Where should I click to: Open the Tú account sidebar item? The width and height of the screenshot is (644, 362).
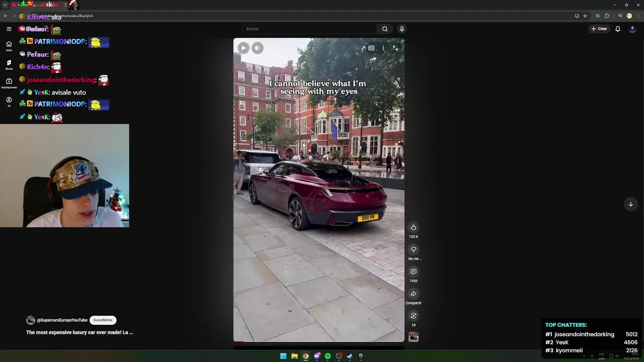pos(9,102)
